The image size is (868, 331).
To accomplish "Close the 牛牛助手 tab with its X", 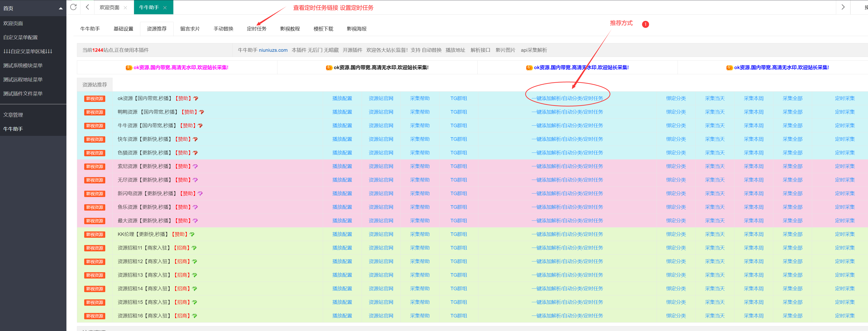I will [165, 8].
